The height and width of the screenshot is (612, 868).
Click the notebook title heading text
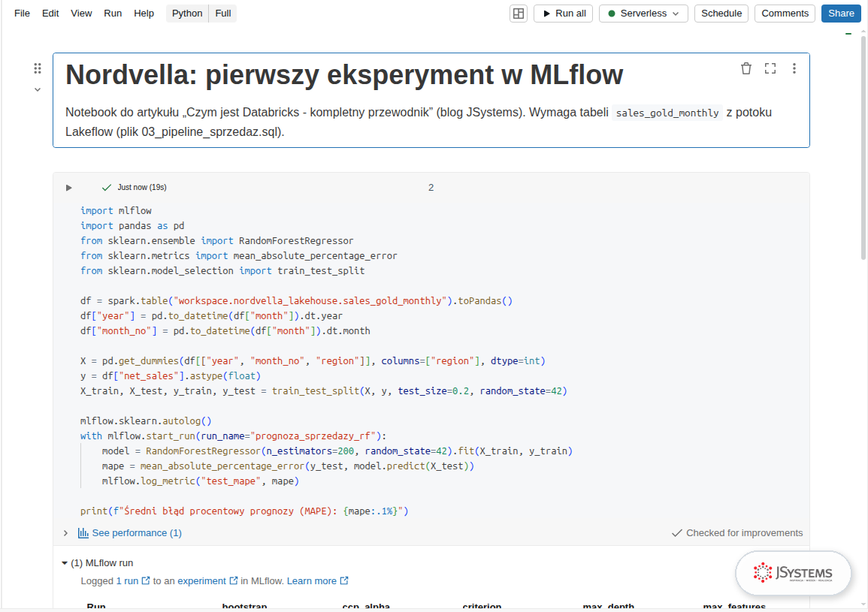[x=344, y=74]
